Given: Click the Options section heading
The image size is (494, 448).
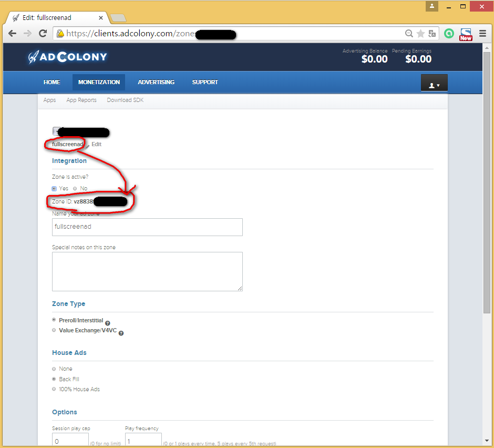Looking at the screenshot, I should coord(65,412).
